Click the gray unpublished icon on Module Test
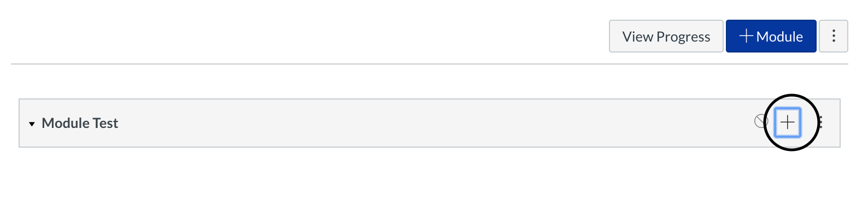 761,121
